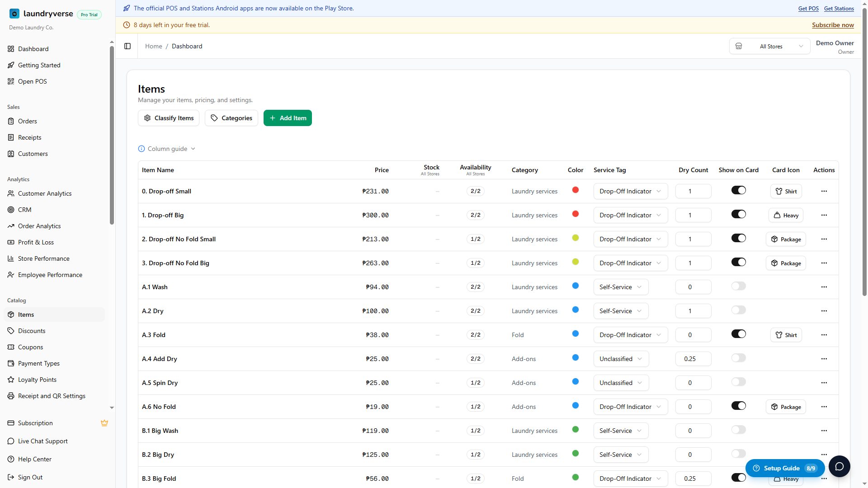The image size is (868, 488).
Task: Click Heavy card icon for 1. Drop-off Big
Action: pyautogui.click(x=786, y=215)
